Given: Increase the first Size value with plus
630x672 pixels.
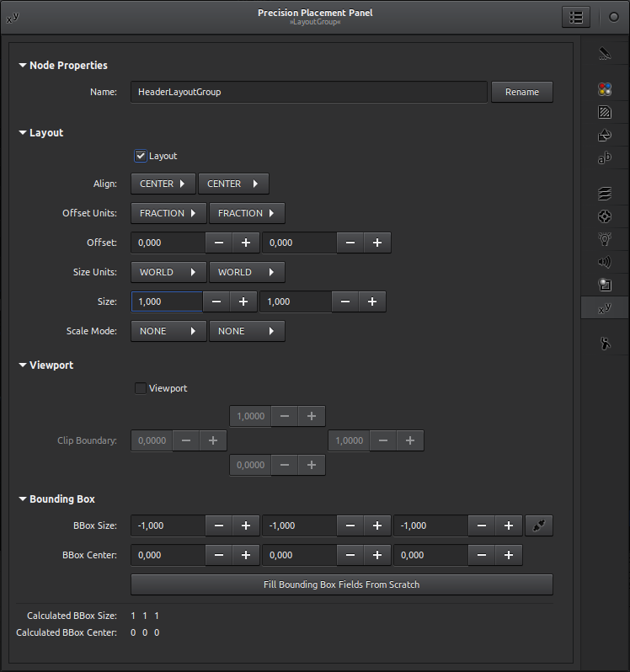Looking at the screenshot, I should (x=243, y=301).
